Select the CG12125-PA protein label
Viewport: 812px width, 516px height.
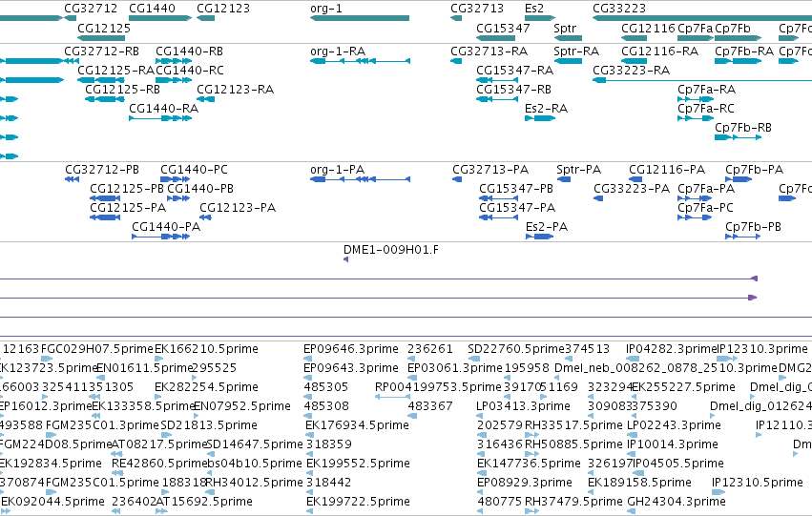point(128,208)
